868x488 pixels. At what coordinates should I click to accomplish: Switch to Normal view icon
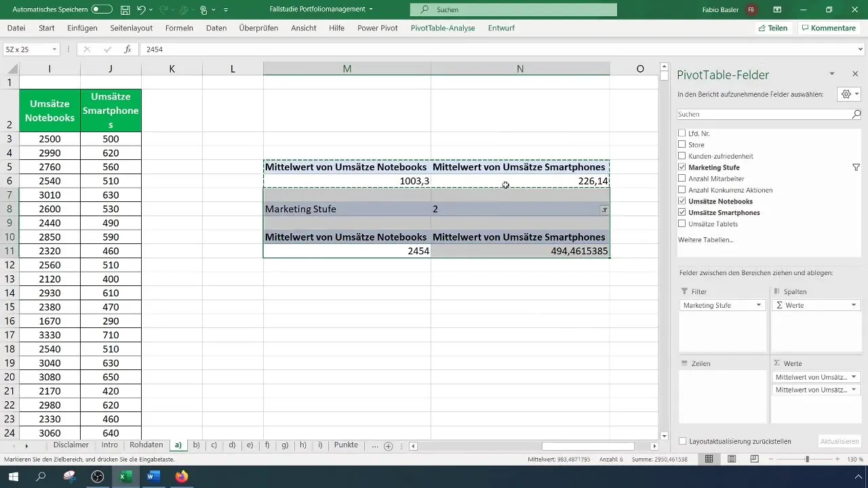click(709, 460)
